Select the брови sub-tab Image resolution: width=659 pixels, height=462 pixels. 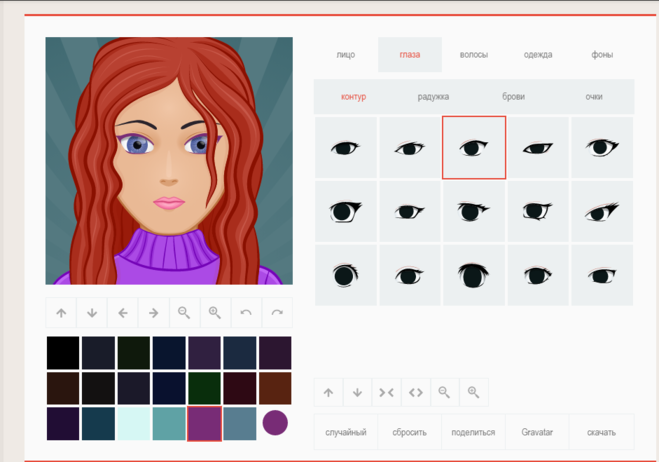coord(513,97)
